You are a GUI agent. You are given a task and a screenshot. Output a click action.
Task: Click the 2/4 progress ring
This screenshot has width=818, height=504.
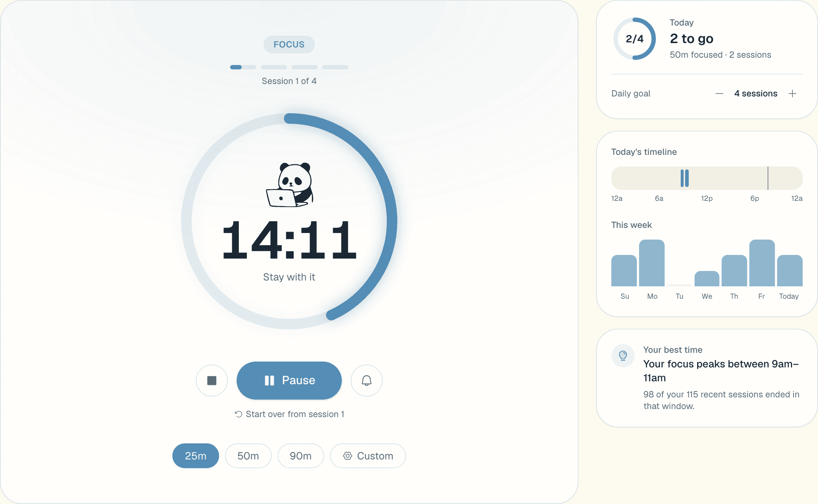point(635,39)
